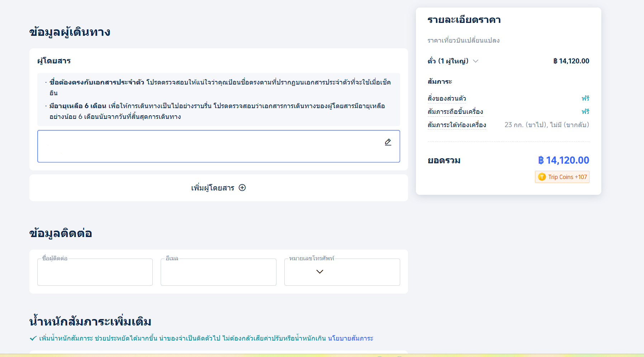Click the สัมภาระใต้ท้องเครื่อง checked baggage label
The height and width of the screenshot is (357, 644).
[457, 125]
